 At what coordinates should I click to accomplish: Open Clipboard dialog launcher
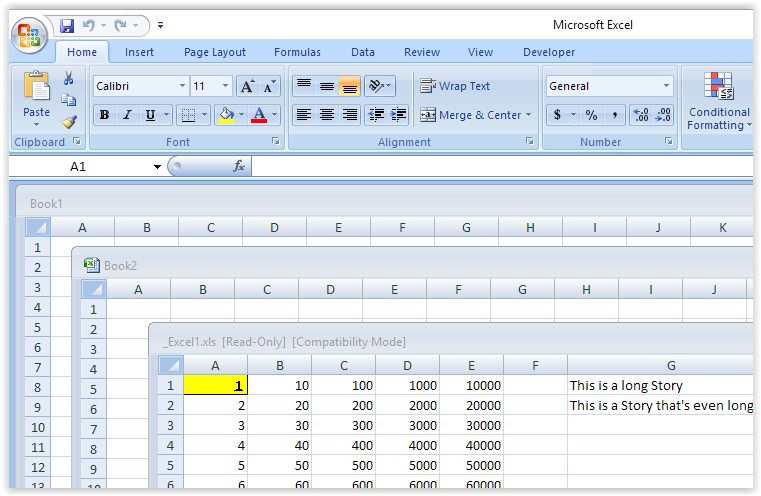(77, 141)
